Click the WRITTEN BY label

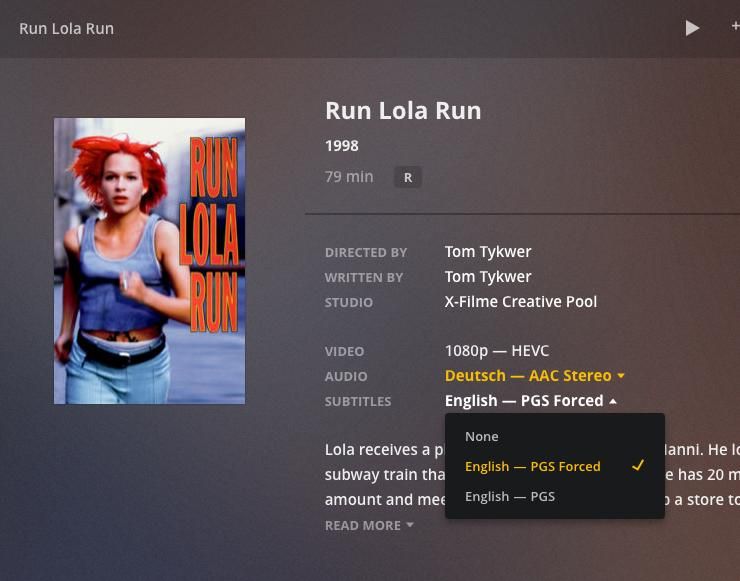363,278
